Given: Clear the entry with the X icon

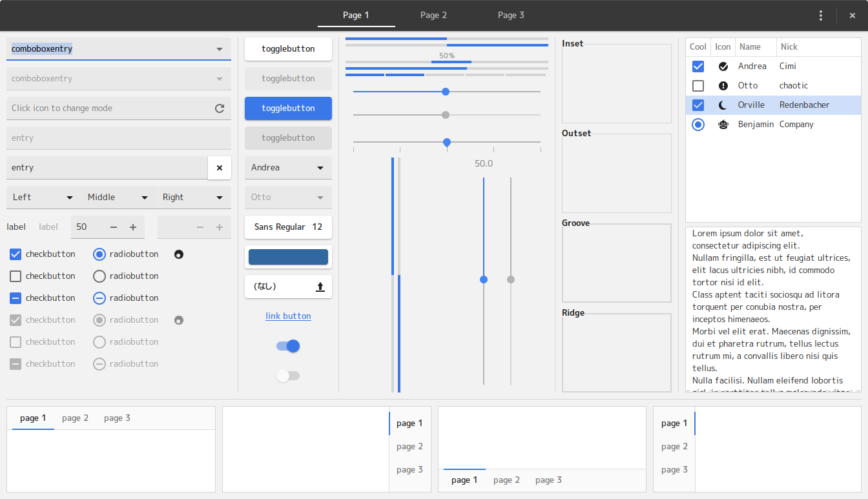Looking at the screenshot, I should (220, 168).
